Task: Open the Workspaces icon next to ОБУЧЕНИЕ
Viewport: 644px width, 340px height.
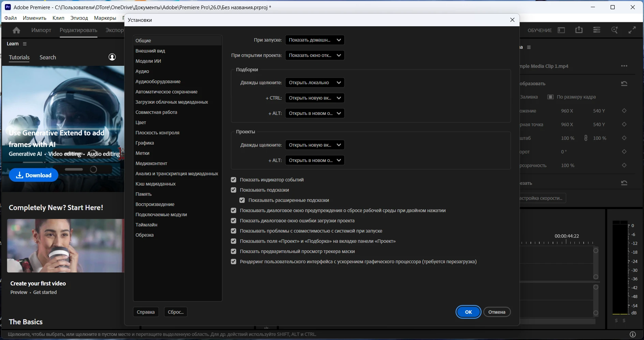Action: click(561, 30)
